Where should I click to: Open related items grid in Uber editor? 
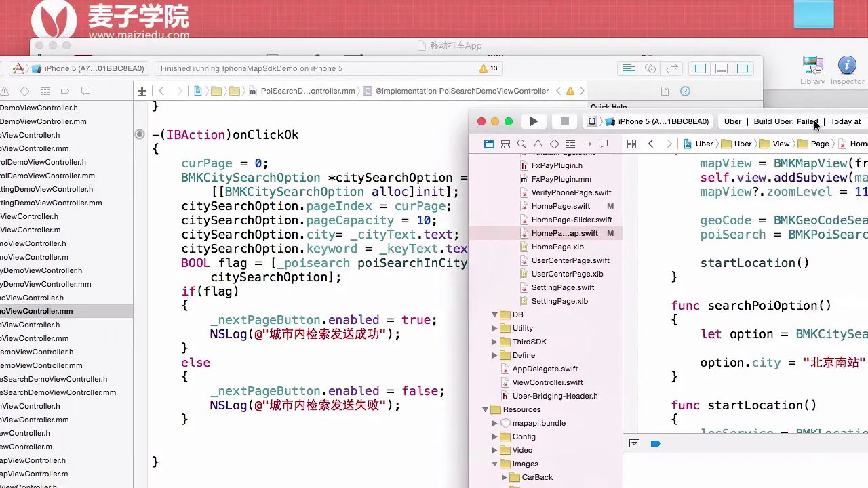tap(631, 144)
